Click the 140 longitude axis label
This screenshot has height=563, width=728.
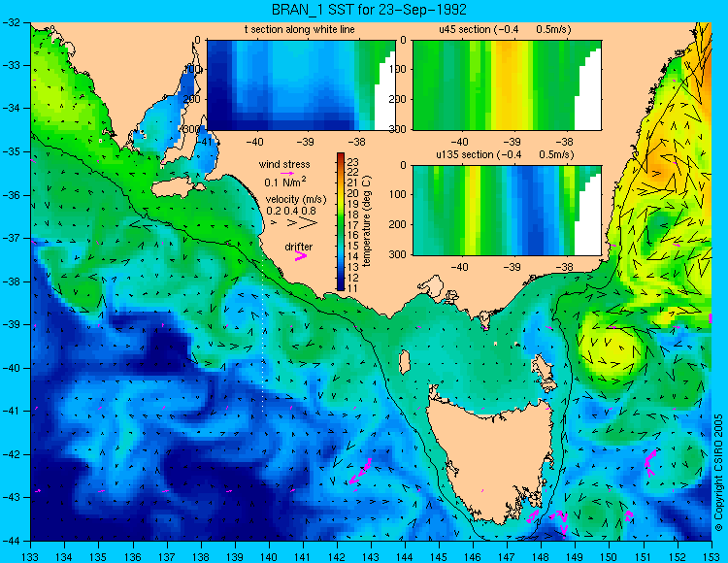point(269,556)
